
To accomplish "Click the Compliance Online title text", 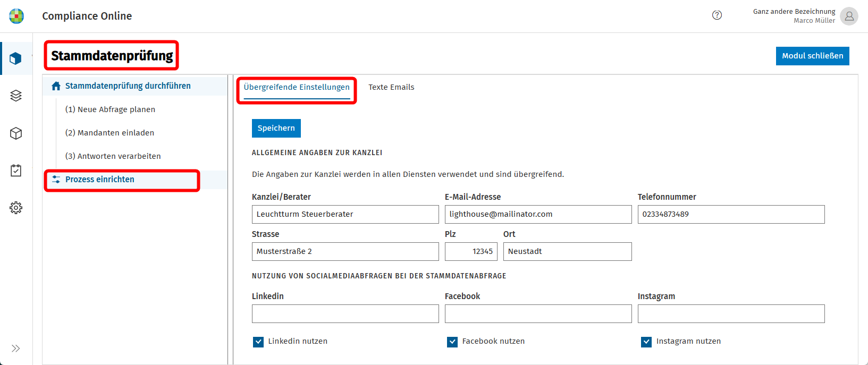I will 87,16.
